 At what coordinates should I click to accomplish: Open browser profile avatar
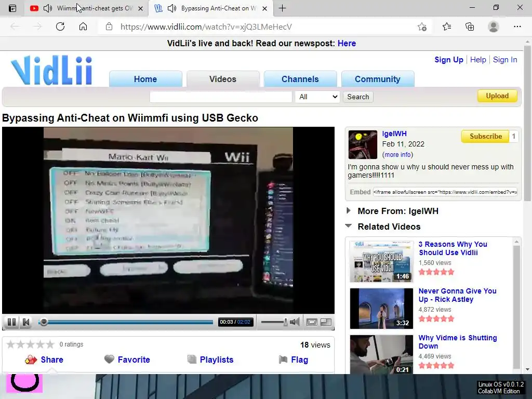point(494,26)
